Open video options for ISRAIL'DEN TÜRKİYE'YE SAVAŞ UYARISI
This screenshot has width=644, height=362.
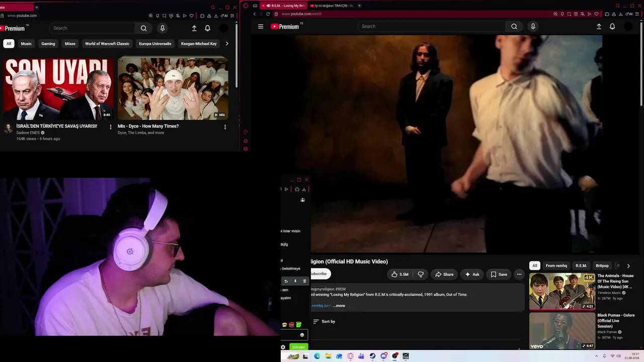pyautogui.click(x=111, y=127)
